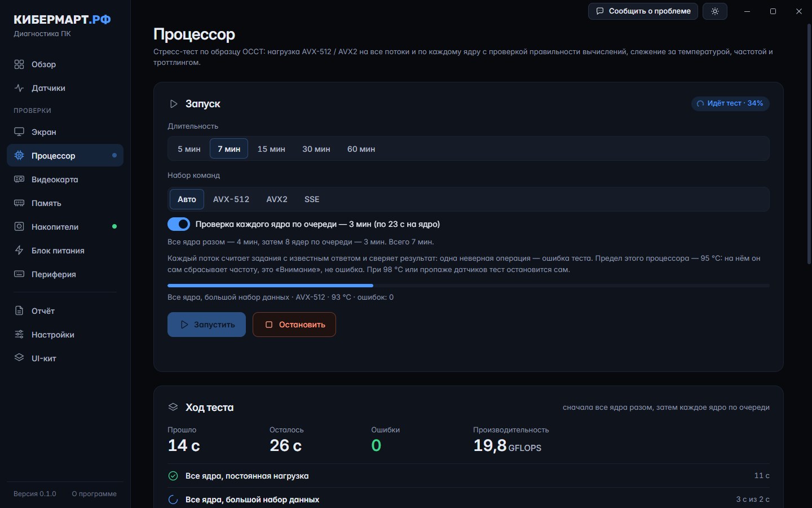Image resolution: width=812 pixels, height=508 pixels.
Task: Select Авто instruction set
Action: point(187,199)
